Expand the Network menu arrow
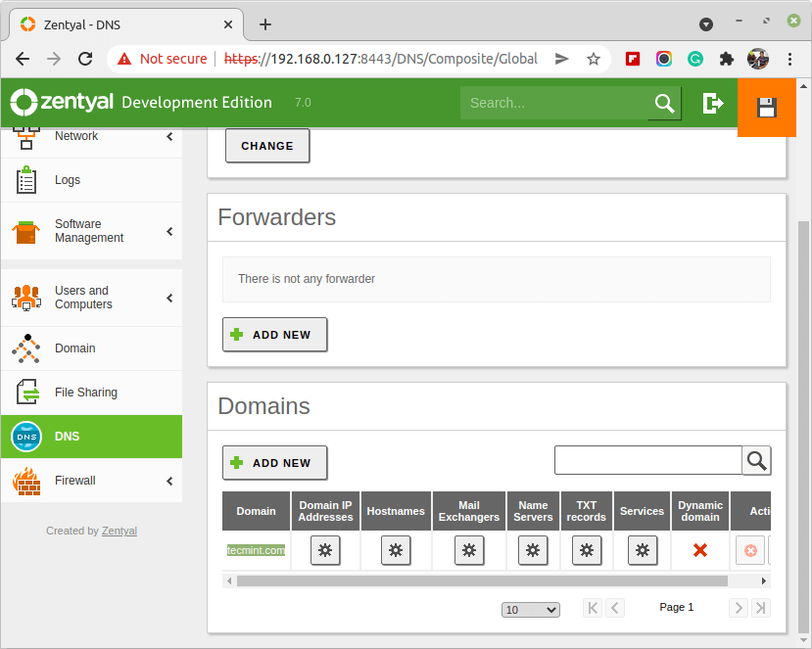The width and height of the screenshot is (812, 649). 169,137
